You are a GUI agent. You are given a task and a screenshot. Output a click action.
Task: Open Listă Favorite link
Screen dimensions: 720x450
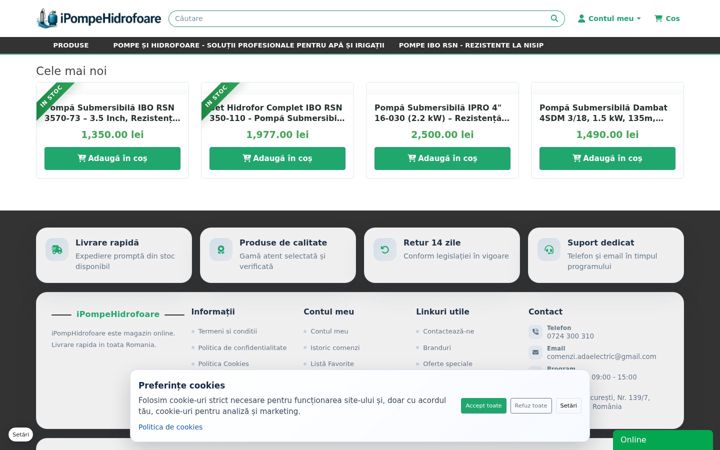click(332, 364)
